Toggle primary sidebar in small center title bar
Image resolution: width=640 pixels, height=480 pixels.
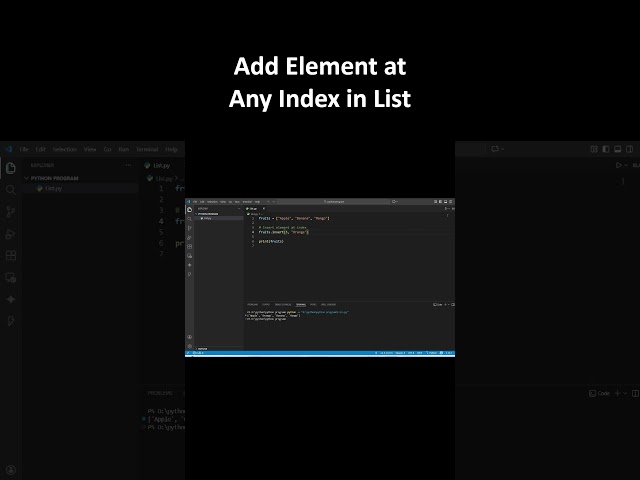click(x=440, y=202)
